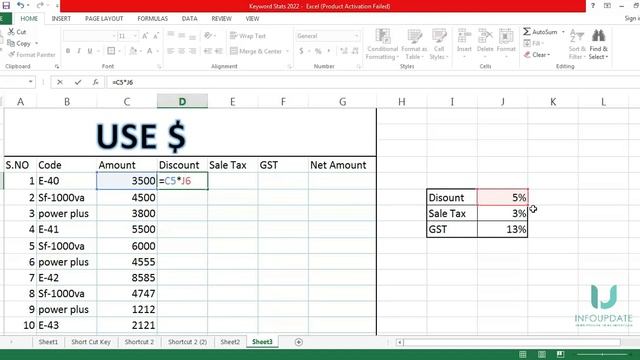
Task: Open the FORMULAS ribbon tab
Action: [x=153, y=19]
